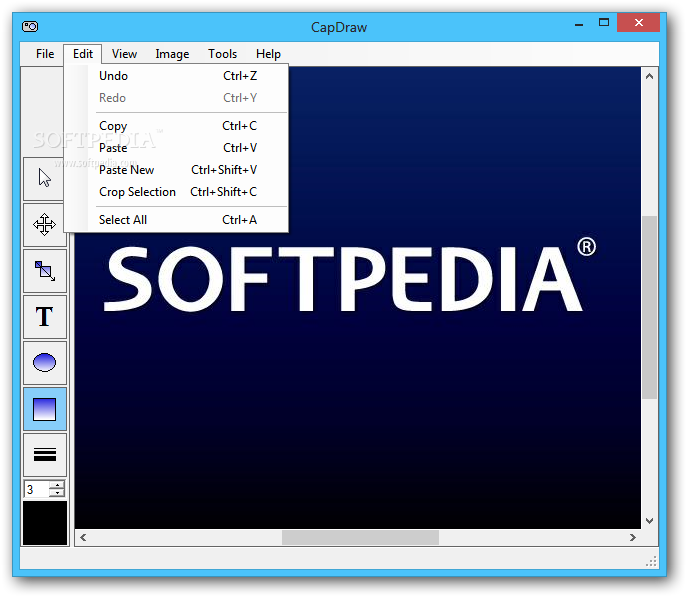Open the Tools menu
This screenshot has width=687, height=597.
[223, 54]
